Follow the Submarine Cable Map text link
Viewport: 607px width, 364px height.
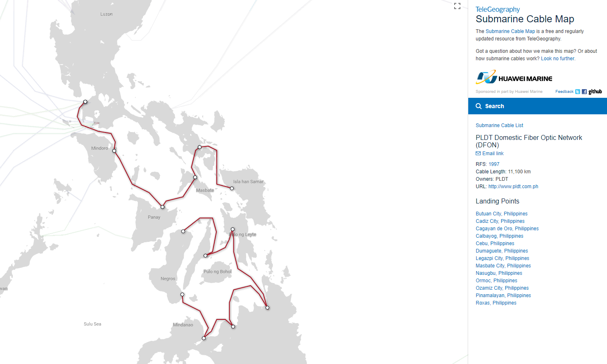[510, 31]
